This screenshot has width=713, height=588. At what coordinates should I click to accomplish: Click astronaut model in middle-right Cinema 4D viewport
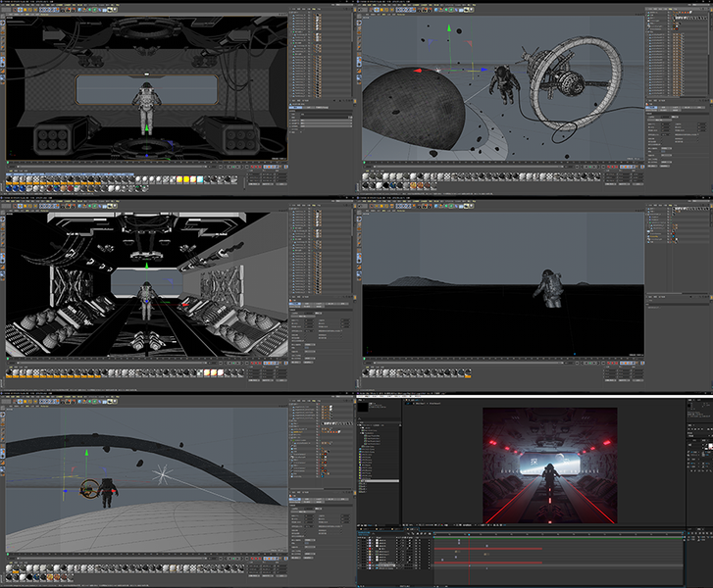(550, 288)
